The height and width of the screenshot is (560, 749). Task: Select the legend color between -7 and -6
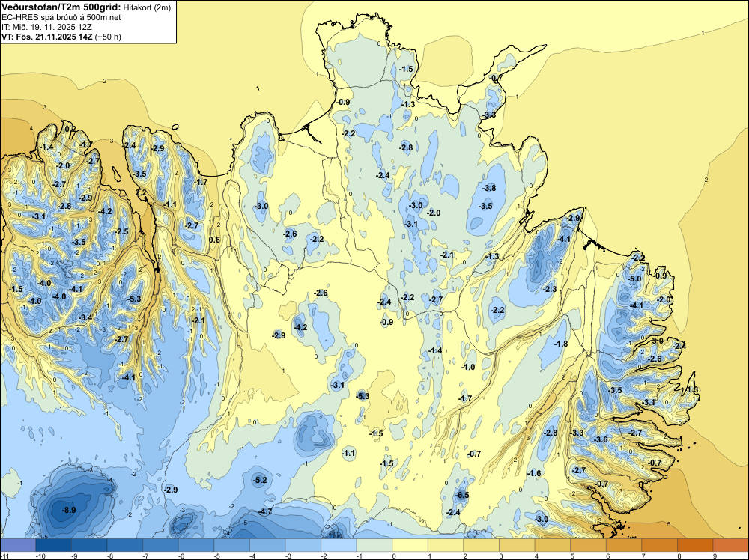coord(160,545)
